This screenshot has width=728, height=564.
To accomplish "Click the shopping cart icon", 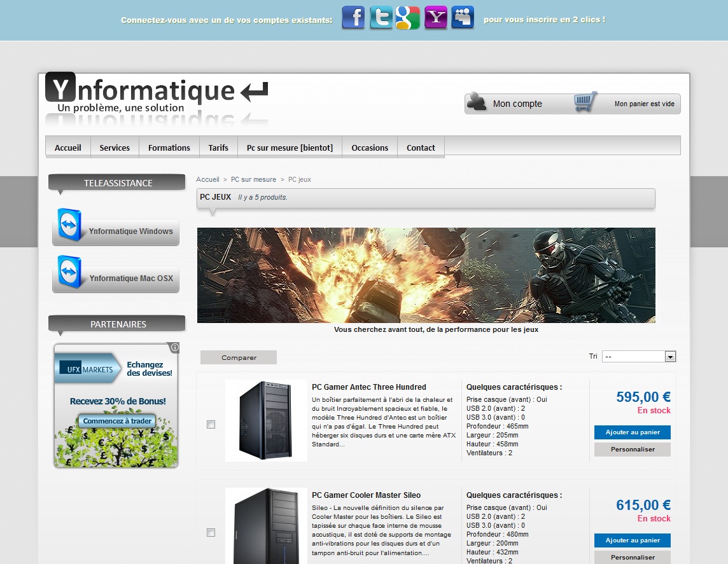I will [585, 102].
